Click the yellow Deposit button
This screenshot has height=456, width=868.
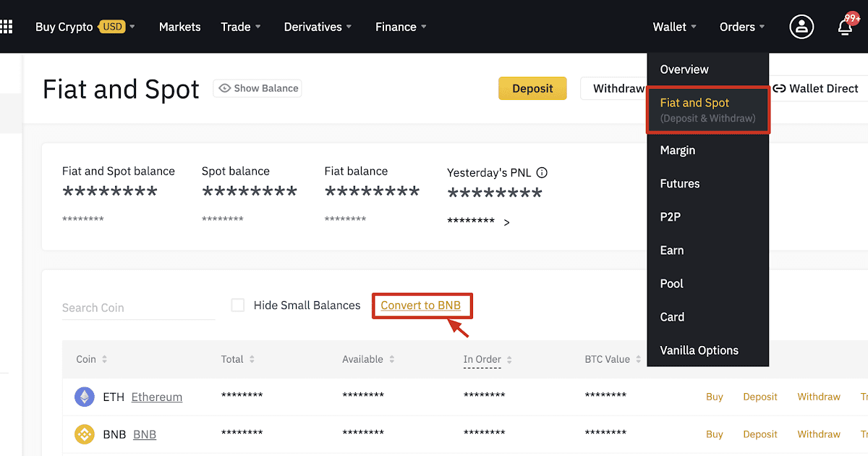(x=532, y=88)
